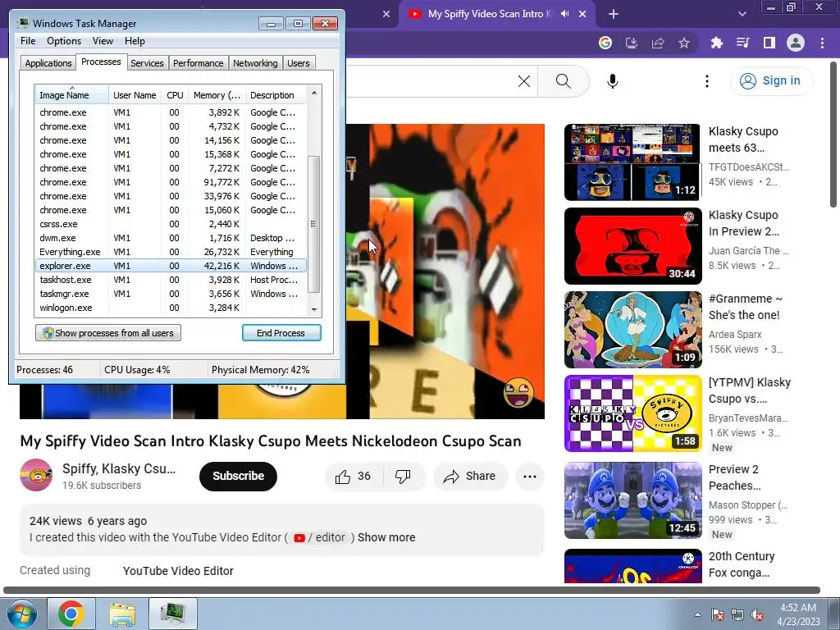Open Klasky Csupo meets 63 video thumbnail

(x=632, y=162)
